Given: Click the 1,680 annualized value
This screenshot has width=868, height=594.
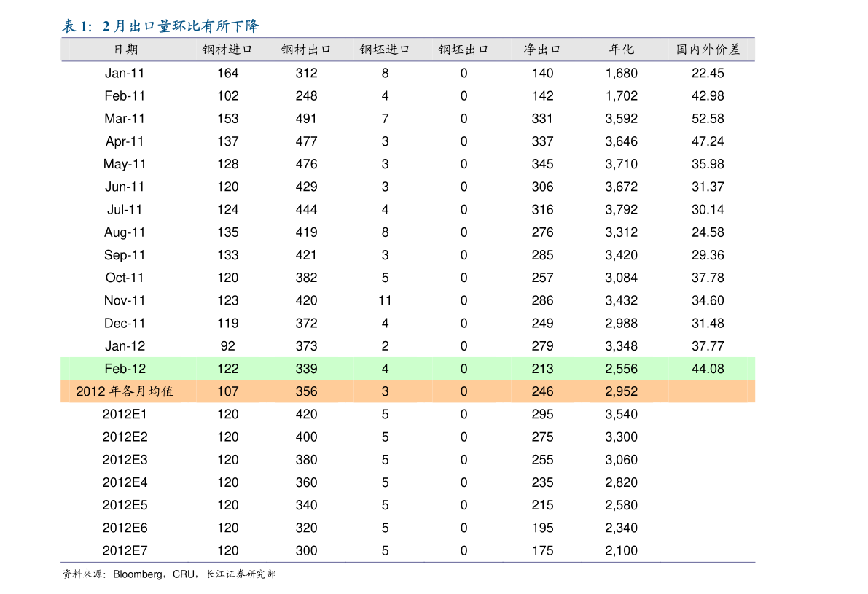Looking at the screenshot, I should (x=622, y=73).
